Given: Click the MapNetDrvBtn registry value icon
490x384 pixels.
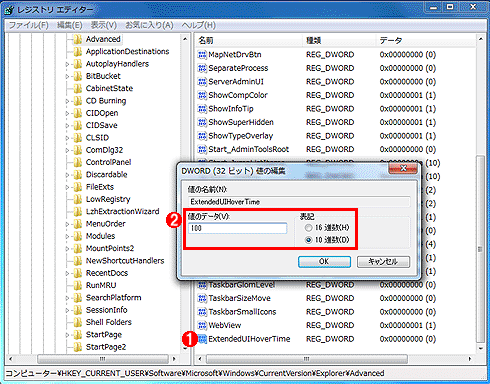Looking at the screenshot, I should (x=202, y=55).
